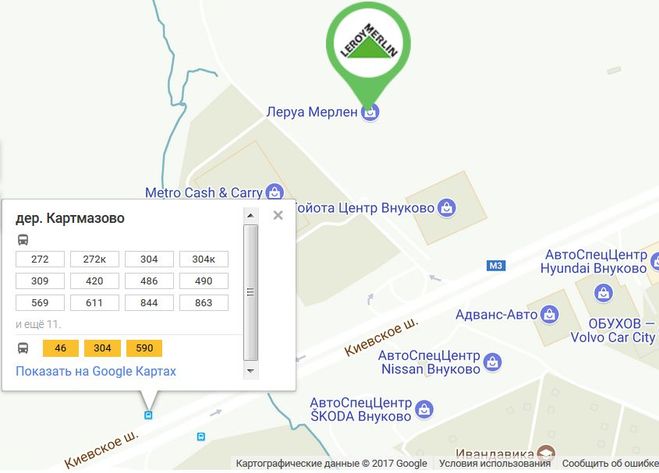Click the popup scrollbar down arrow
This screenshot has height=473, width=659.
250,371
